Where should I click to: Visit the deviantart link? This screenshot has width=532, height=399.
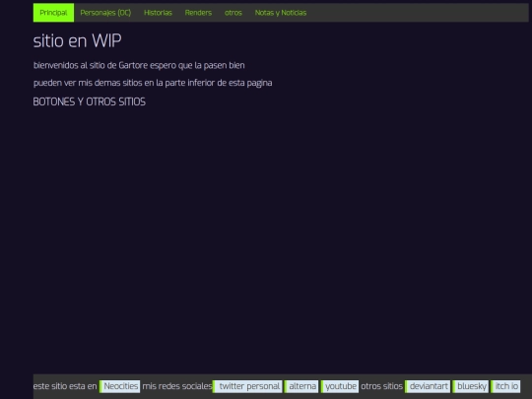coord(428,386)
